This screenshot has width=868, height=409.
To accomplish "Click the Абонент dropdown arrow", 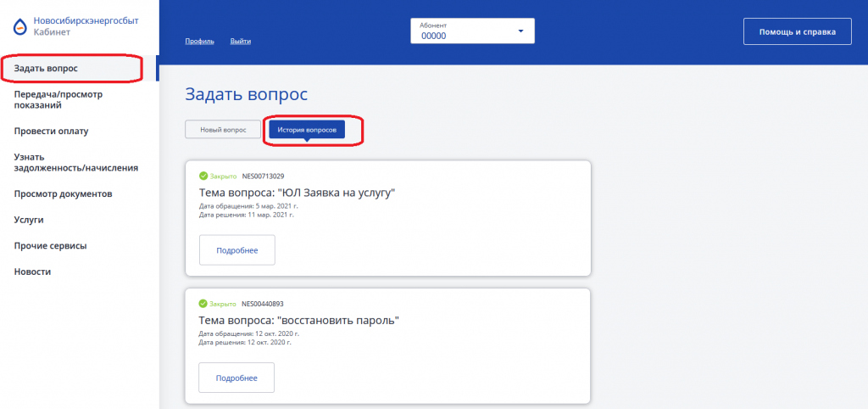I will point(520,31).
